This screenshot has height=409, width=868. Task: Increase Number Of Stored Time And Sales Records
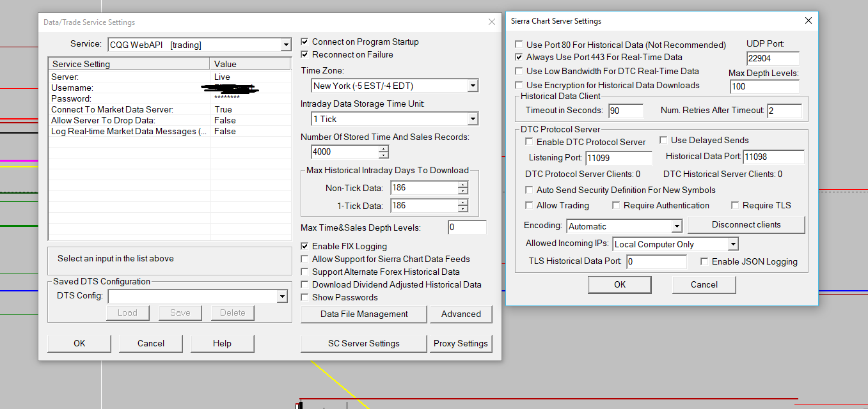click(x=383, y=149)
